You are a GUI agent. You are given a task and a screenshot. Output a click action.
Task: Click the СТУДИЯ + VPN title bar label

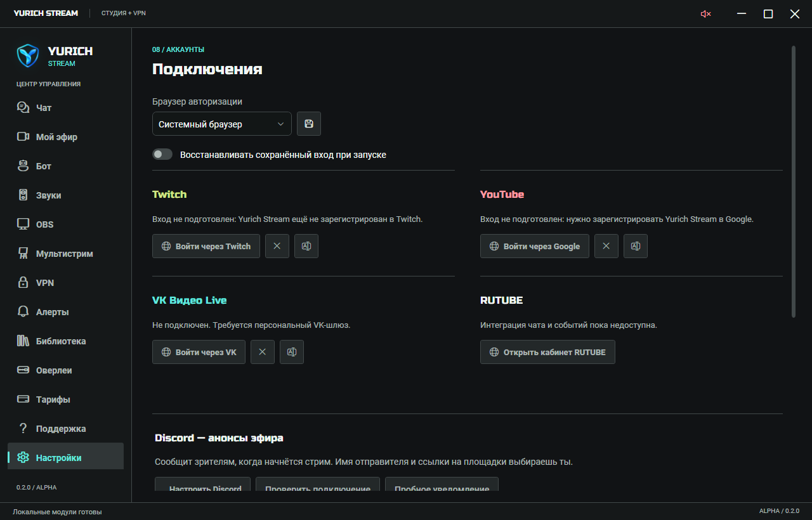pyautogui.click(x=124, y=13)
